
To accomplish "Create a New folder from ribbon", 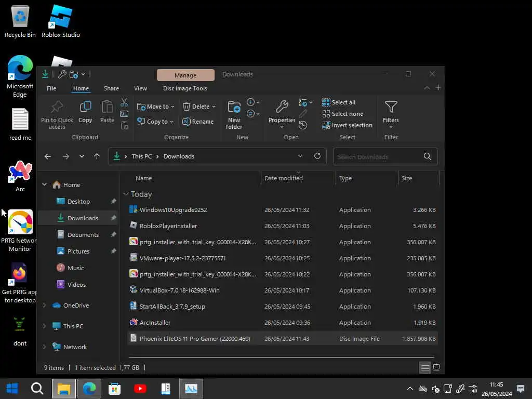I will 234,115.
